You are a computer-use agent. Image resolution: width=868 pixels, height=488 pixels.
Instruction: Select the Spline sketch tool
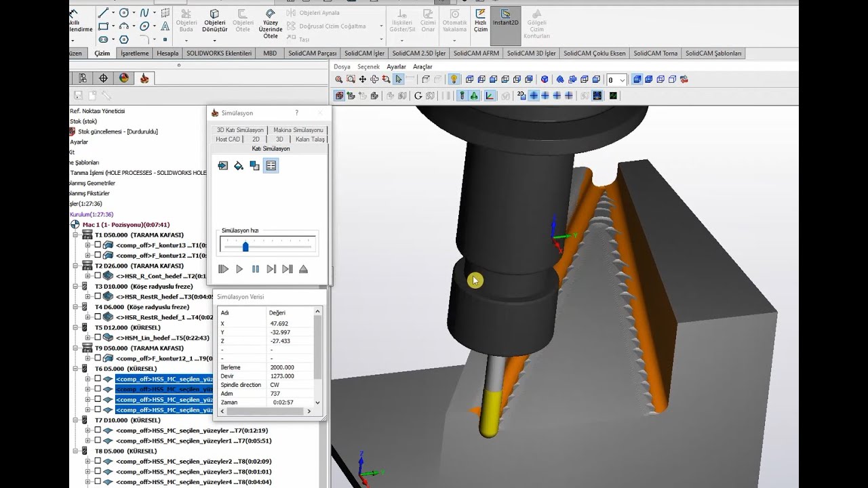point(144,13)
